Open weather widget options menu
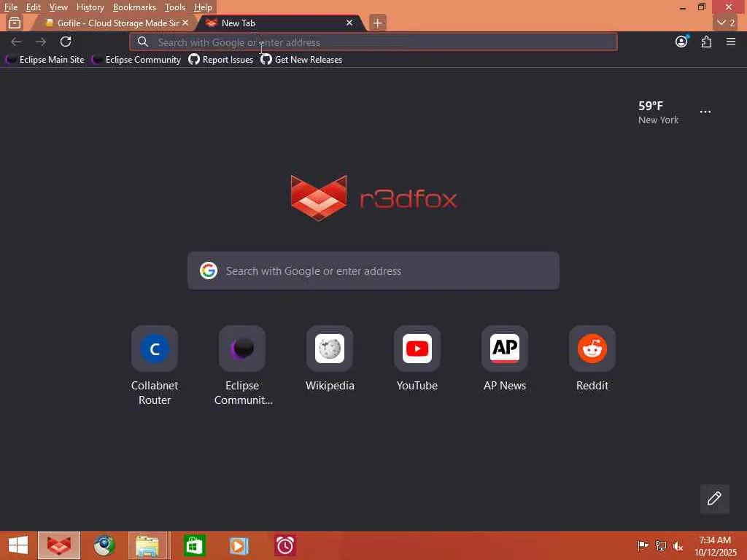Image resolution: width=747 pixels, height=560 pixels. (705, 112)
